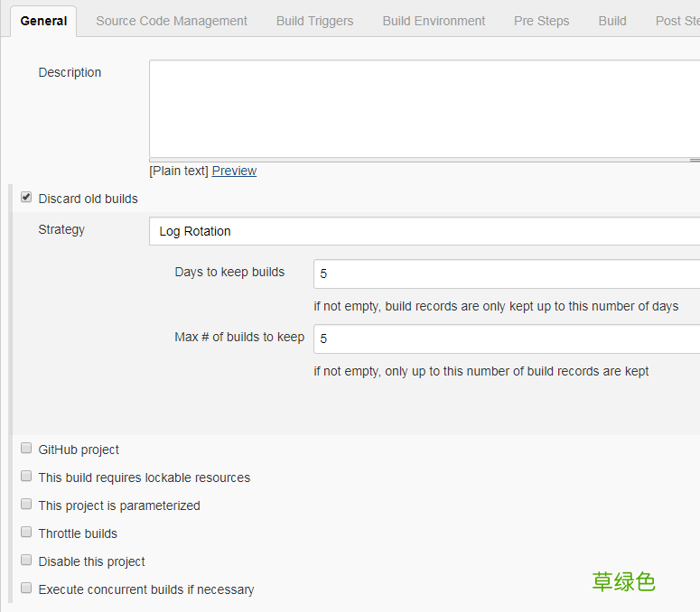Check Disable this project
The width and height of the screenshot is (700, 612).
click(x=26, y=560)
